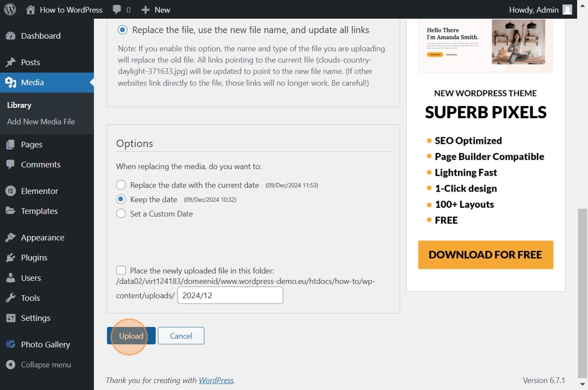Click the Comments sidebar icon
Viewport: 588px width, 390px height.
coord(10,165)
